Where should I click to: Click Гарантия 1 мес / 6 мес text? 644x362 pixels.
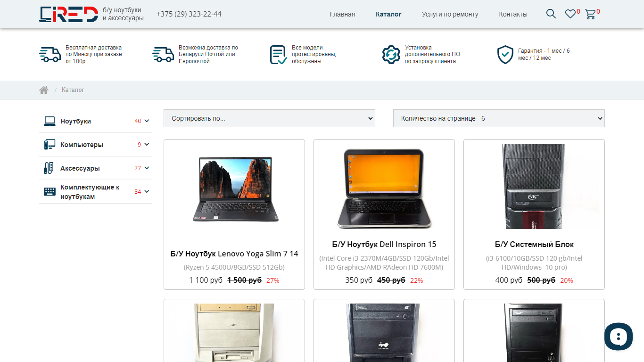click(544, 54)
